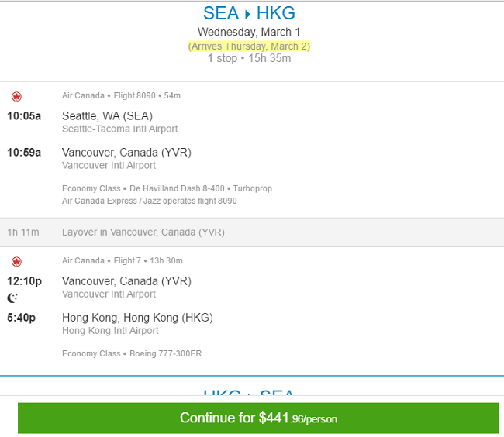
Task: Click the Air Canada logo for Flight 7
Action: click(x=16, y=262)
